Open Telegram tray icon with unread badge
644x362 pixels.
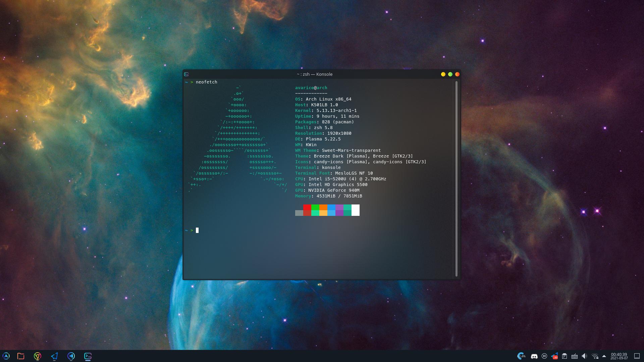(x=554, y=356)
